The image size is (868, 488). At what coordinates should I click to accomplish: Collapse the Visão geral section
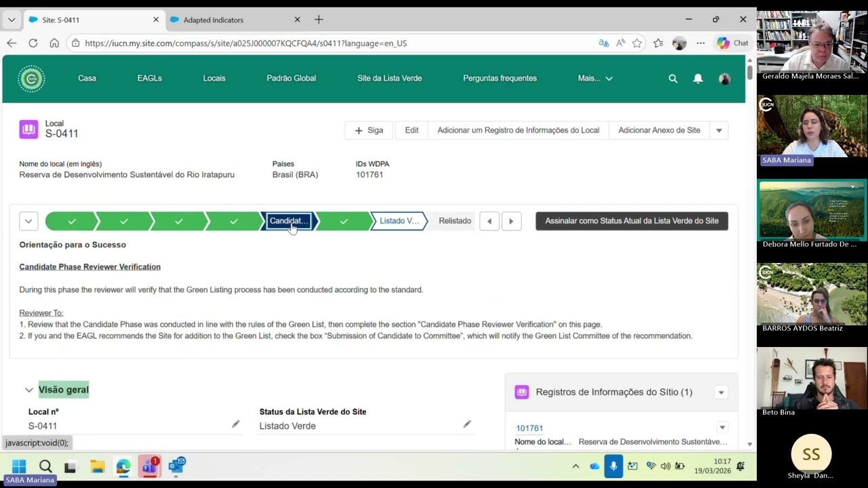click(x=29, y=390)
